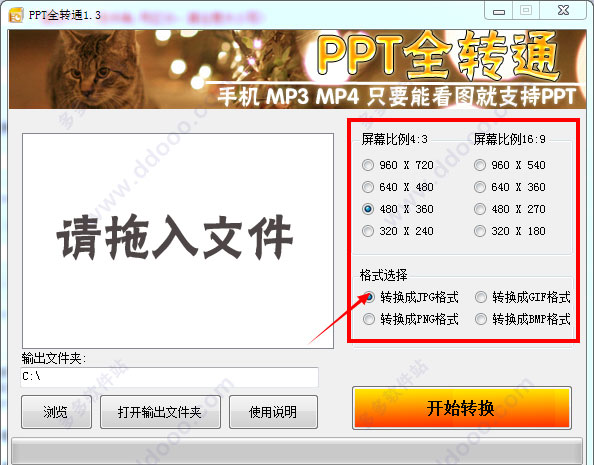Click the PPT全转通 banner image
594x465 pixels.
pyautogui.click(x=297, y=69)
